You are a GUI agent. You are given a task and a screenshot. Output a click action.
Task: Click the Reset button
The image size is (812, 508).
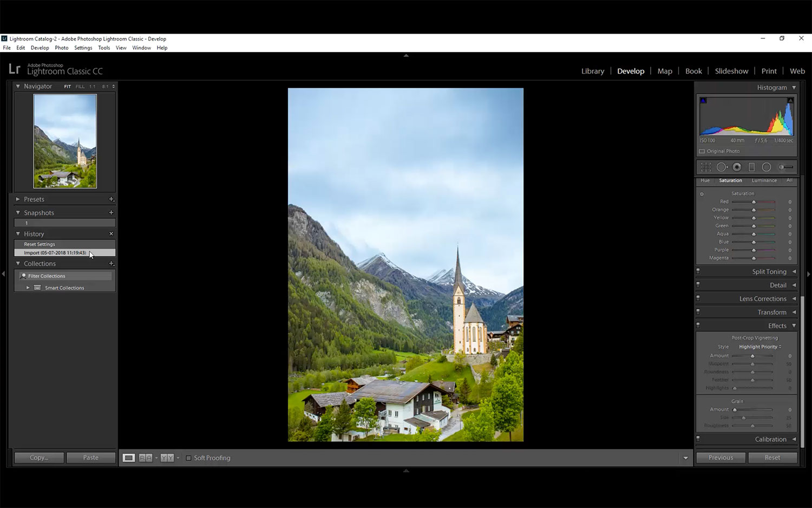[772, 458]
